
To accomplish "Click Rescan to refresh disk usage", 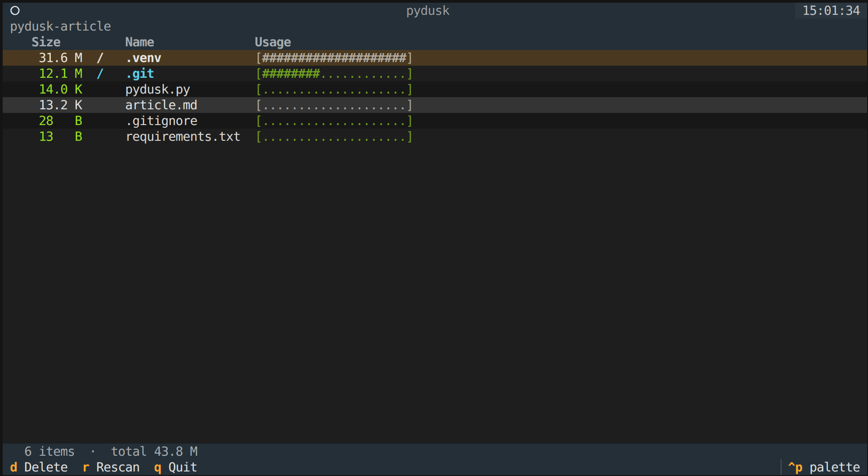I will [118, 467].
